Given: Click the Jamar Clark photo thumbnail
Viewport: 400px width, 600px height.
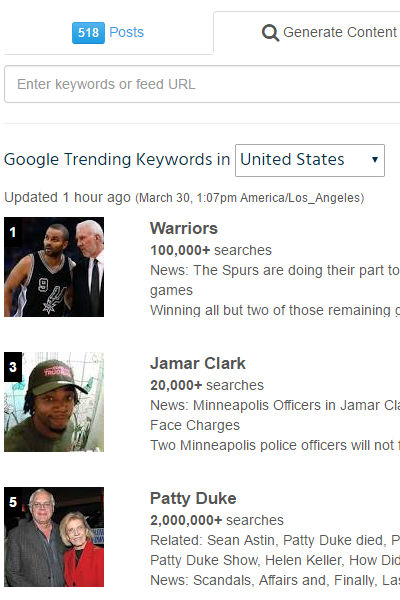Looking at the screenshot, I should 54,402.
